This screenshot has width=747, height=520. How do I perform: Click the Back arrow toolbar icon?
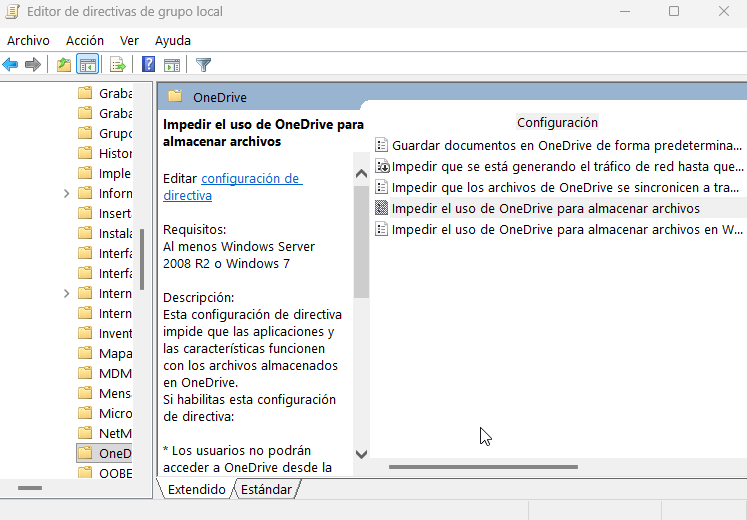pos(10,64)
